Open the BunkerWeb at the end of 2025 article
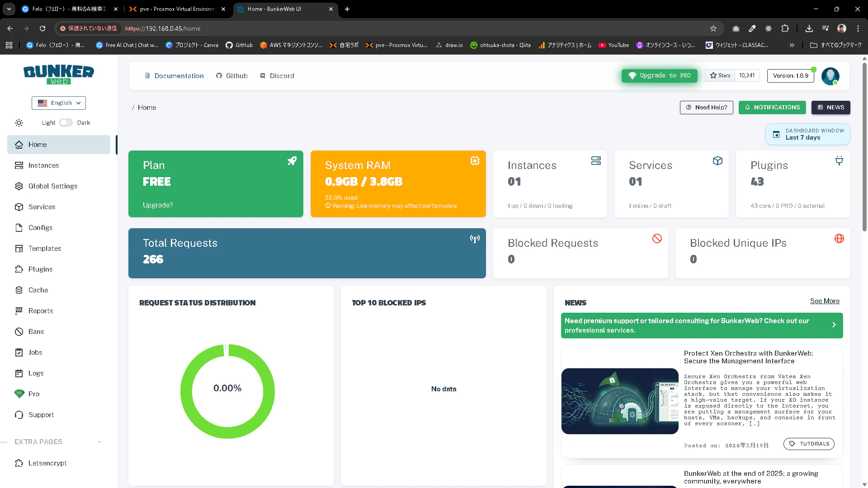 point(750,477)
